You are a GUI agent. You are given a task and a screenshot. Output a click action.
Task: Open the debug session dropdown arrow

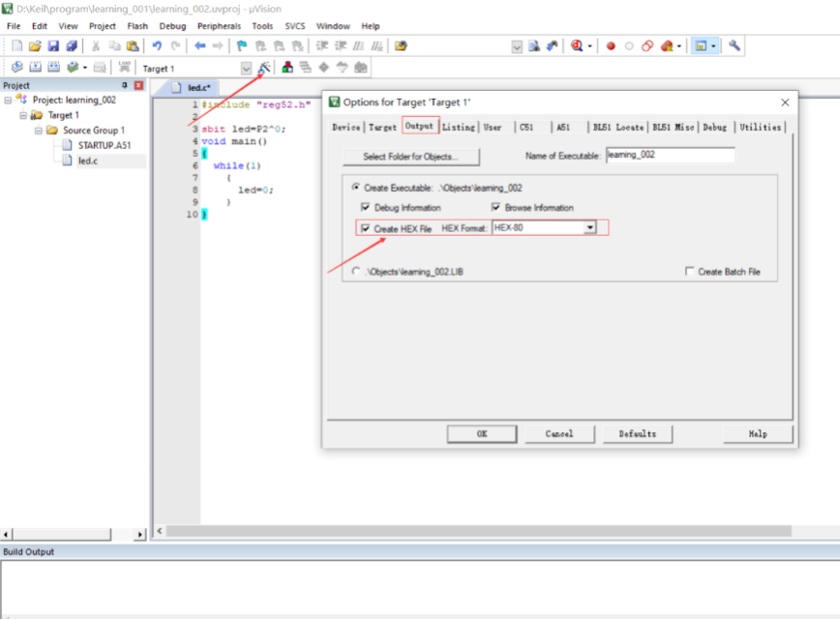[x=589, y=46]
